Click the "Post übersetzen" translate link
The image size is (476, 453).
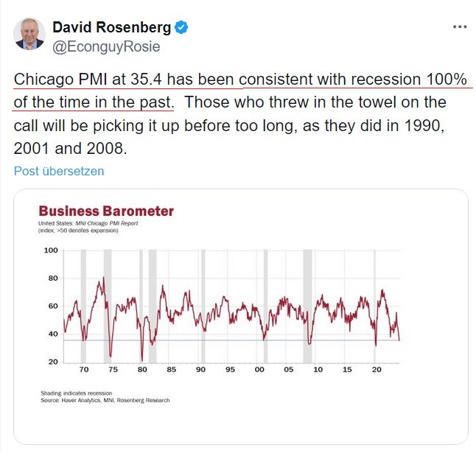(59, 171)
